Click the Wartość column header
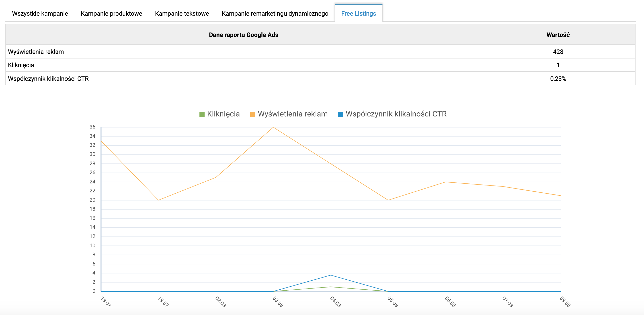644x315 pixels. click(x=558, y=35)
